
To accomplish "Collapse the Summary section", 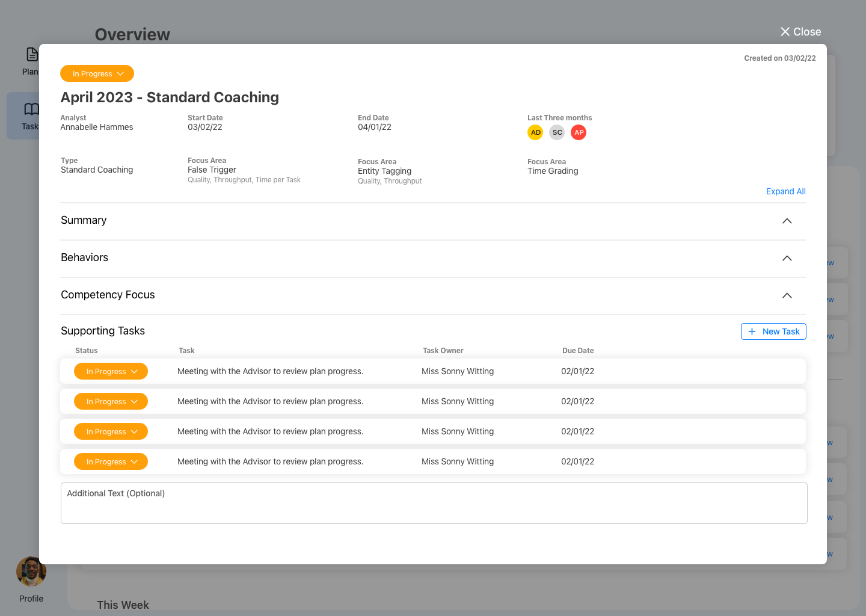I will tap(787, 221).
